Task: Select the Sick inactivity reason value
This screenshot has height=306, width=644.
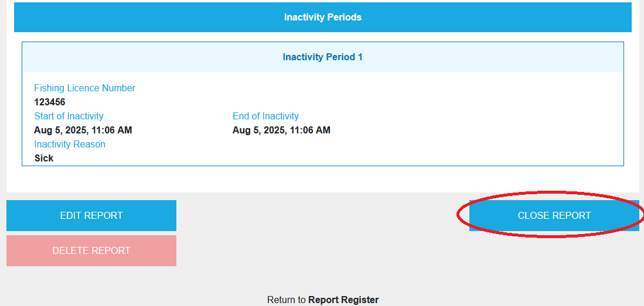Action: [44, 158]
